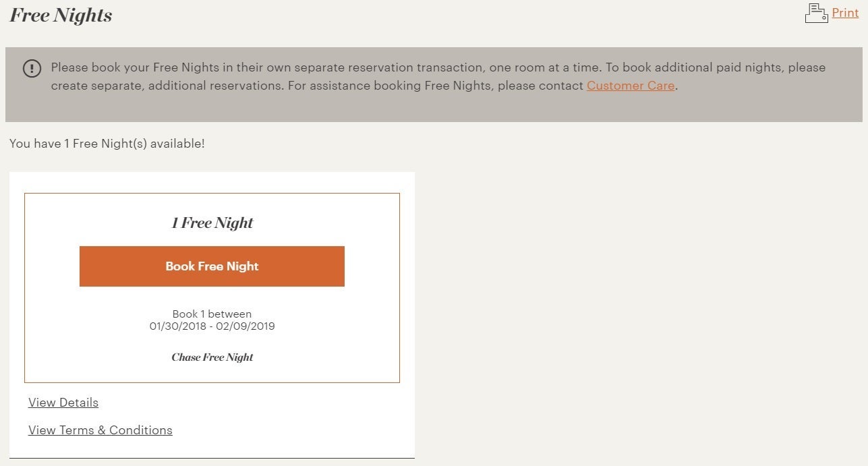This screenshot has height=466, width=868.
Task: Select the "1 Free Night" card title
Action: point(212,223)
